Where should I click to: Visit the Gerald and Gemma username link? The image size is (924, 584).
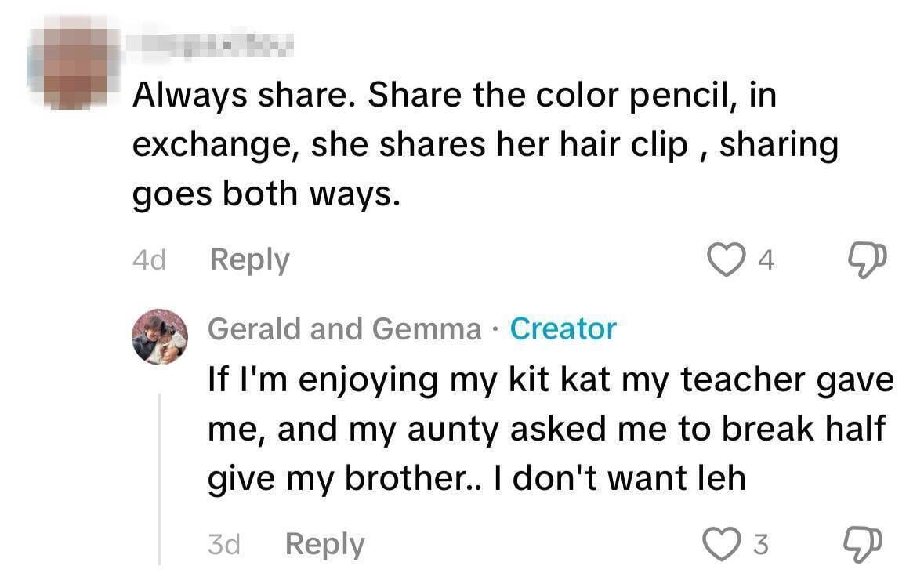click(344, 328)
